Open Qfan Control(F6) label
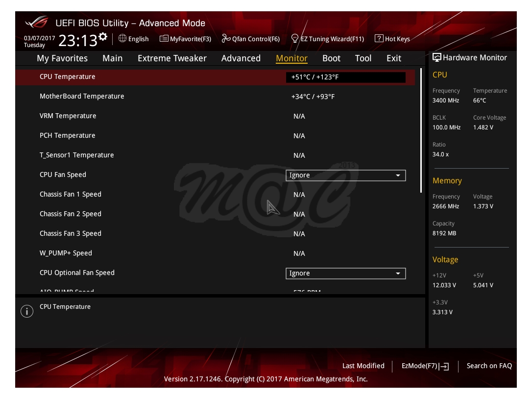 tap(256, 39)
